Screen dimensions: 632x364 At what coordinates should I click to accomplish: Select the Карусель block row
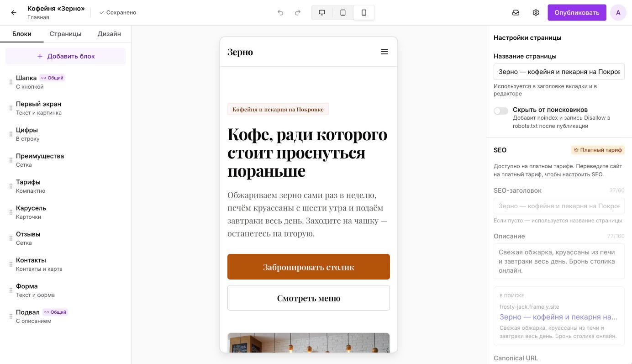click(x=65, y=212)
